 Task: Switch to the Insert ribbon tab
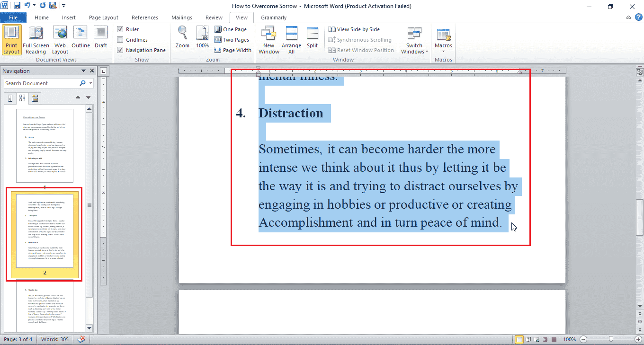[69, 18]
